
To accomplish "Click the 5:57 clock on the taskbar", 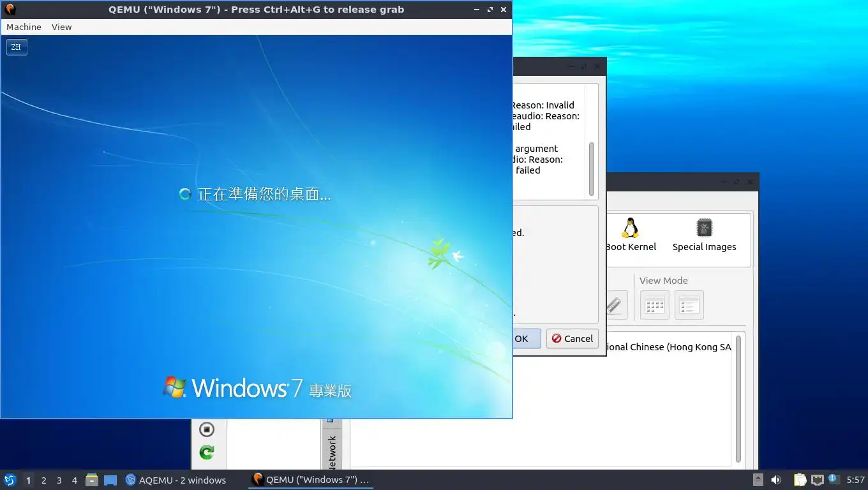I will 855,480.
